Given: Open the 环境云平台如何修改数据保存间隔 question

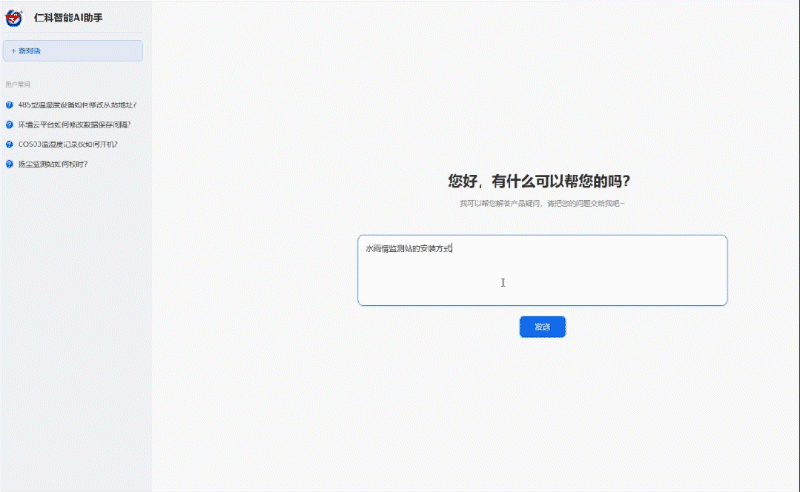Looking at the screenshot, I should (74, 124).
